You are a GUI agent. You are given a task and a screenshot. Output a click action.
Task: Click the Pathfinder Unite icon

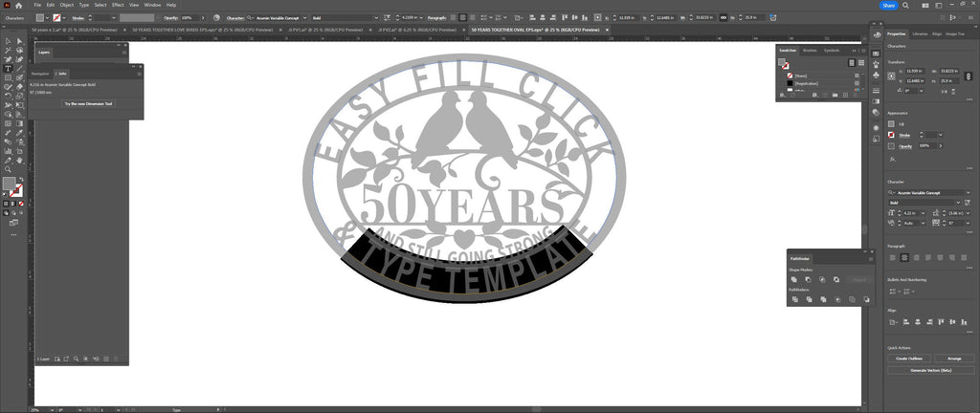[793, 279]
